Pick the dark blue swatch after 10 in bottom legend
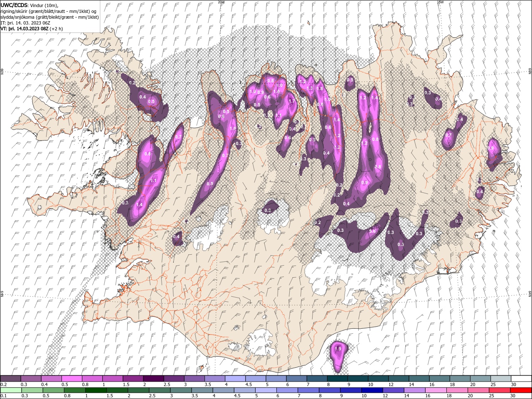The image size is (532, 399). pyautogui.click(x=372, y=390)
